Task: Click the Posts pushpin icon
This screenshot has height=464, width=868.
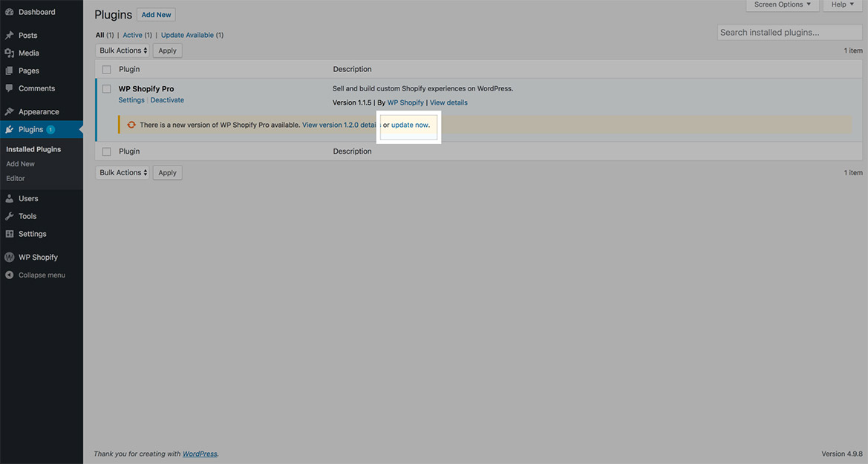Action: (x=10, y=35)
